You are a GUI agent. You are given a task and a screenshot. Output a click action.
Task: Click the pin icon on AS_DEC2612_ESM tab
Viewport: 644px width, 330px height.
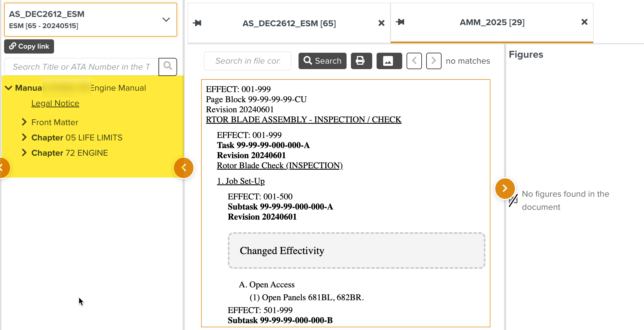click(197, 23)
